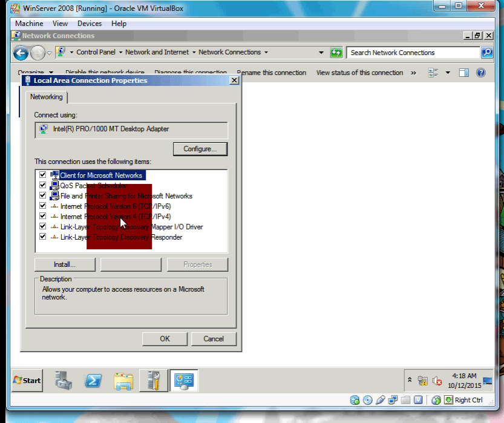Click the Configure... button
504x423 pixels.
[200, 149]
